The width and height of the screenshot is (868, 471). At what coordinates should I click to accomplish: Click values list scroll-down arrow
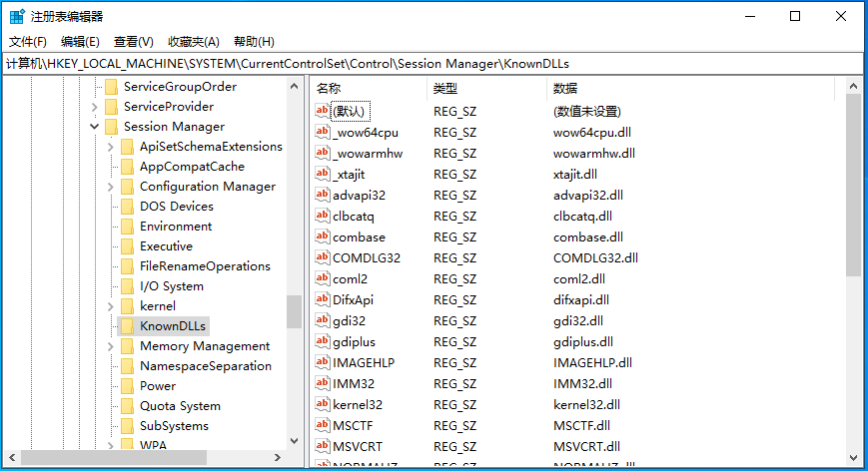pyautogui.click(x=854, y=458)
